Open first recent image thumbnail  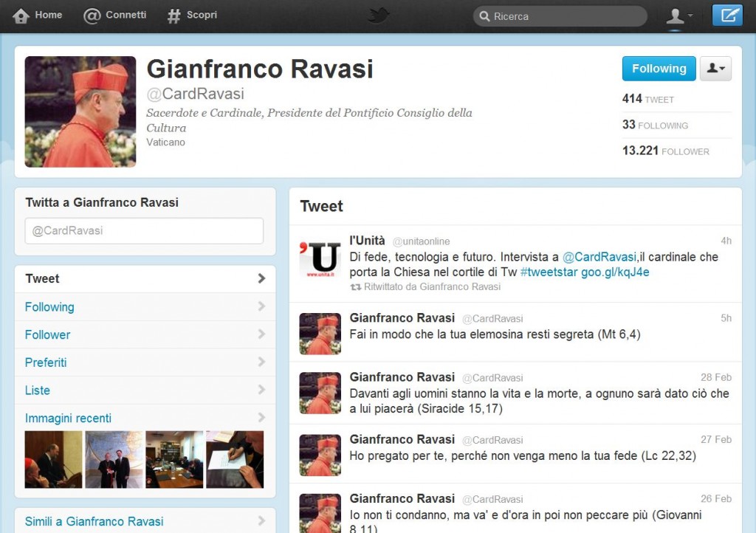tap(53, 459)
